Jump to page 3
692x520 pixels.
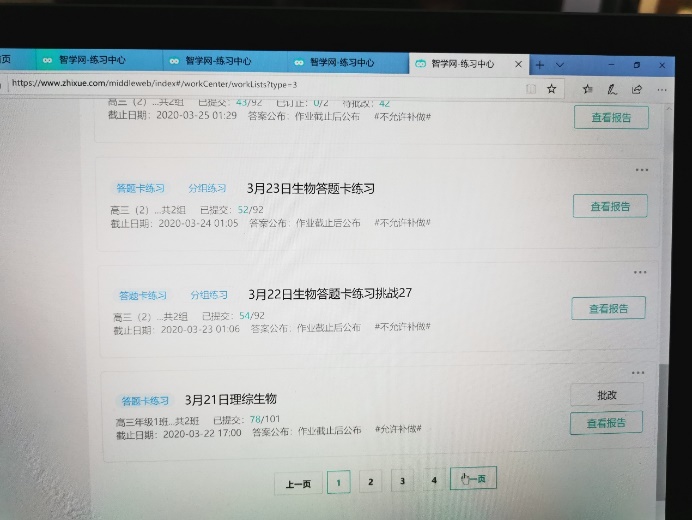[402, 481]
